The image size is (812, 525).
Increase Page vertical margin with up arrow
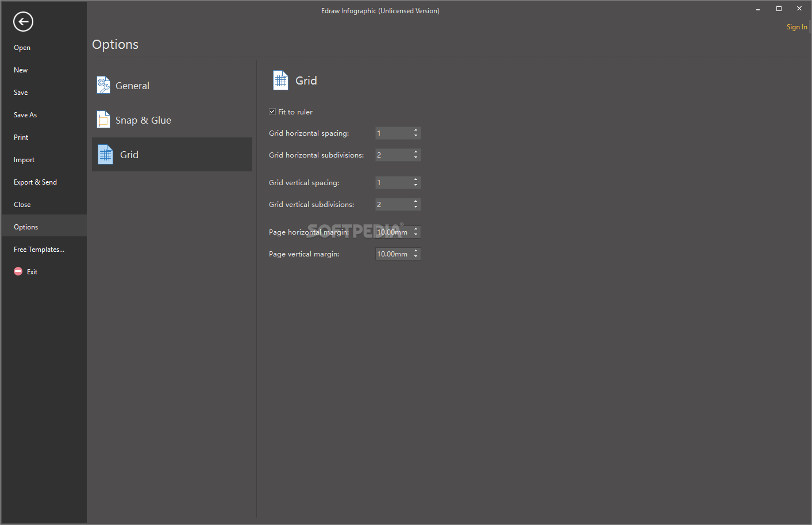point(415,251)
